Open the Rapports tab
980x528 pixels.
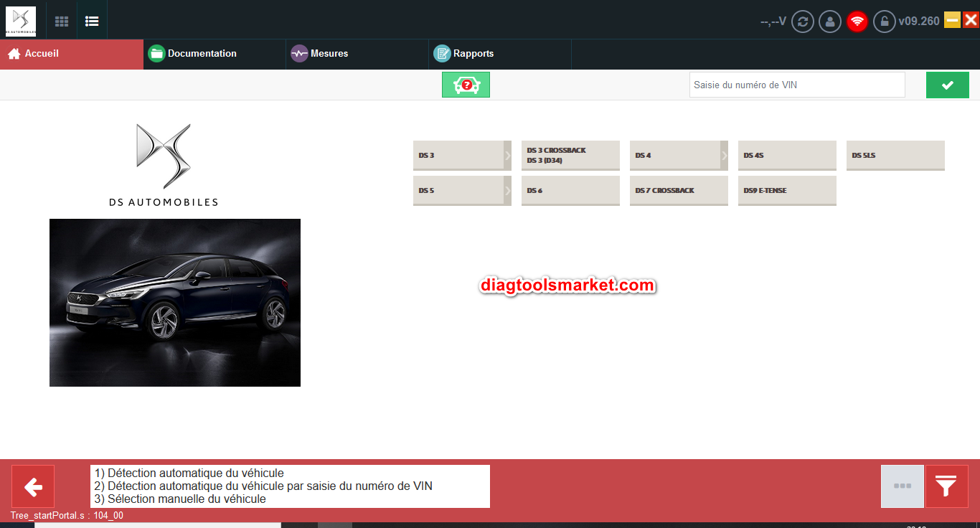click(x=473, y=54)
